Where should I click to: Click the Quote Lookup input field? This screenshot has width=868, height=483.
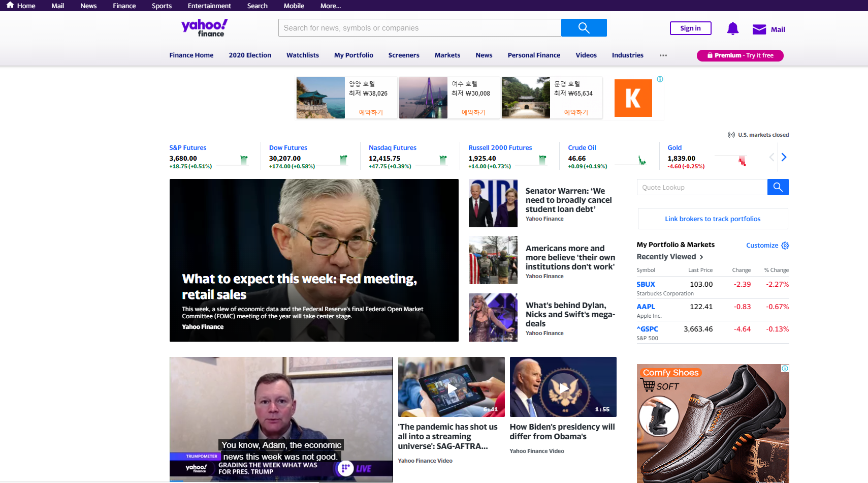[x=702, y=187]
